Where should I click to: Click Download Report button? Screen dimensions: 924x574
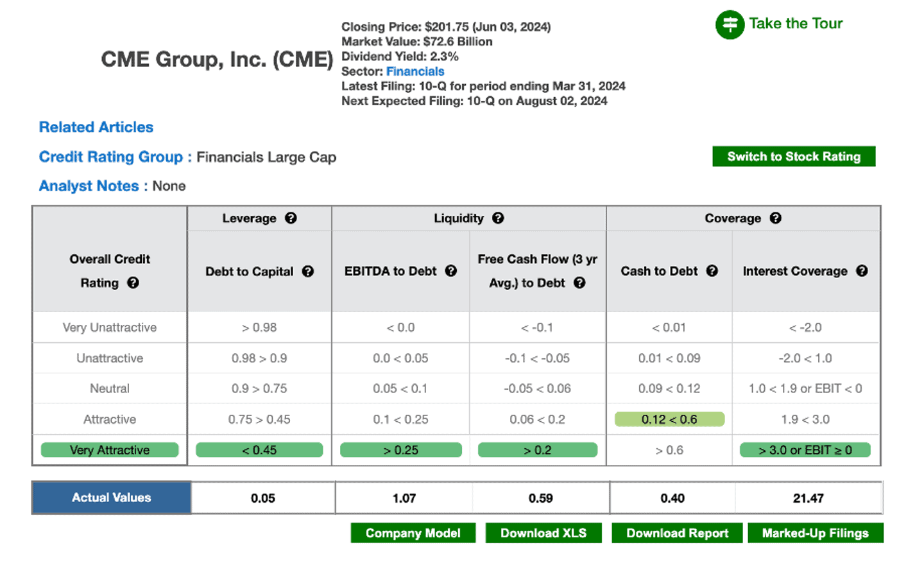click(677, 533)
